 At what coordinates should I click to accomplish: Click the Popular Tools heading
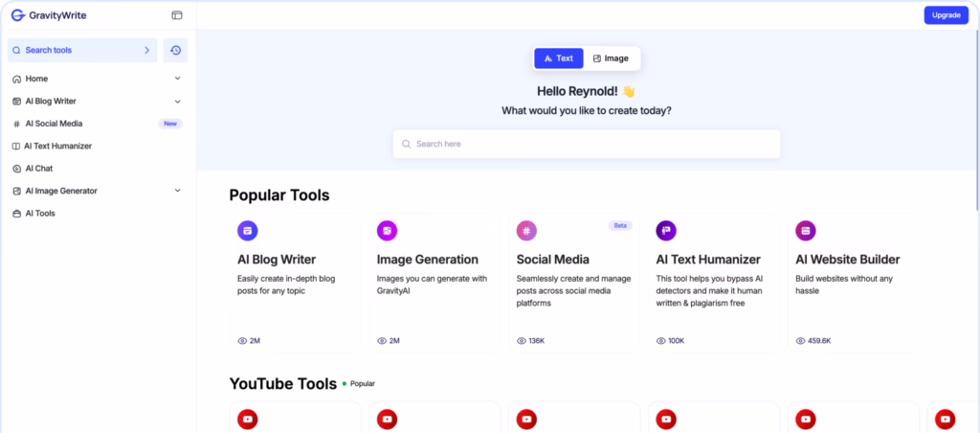tap(279, 195)
